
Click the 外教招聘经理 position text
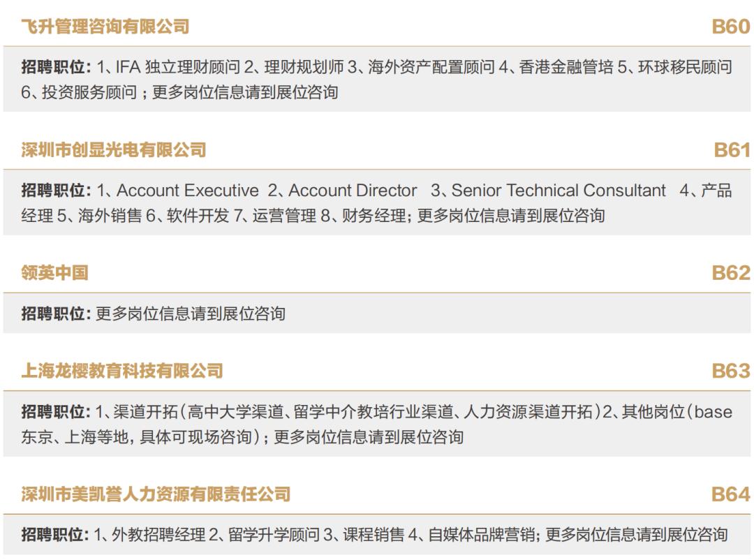[158, 534]
